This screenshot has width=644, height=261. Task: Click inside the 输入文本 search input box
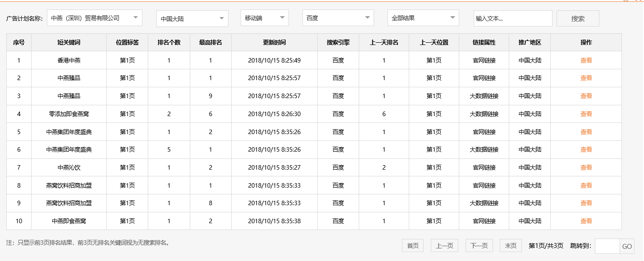[x=513, y=18]
